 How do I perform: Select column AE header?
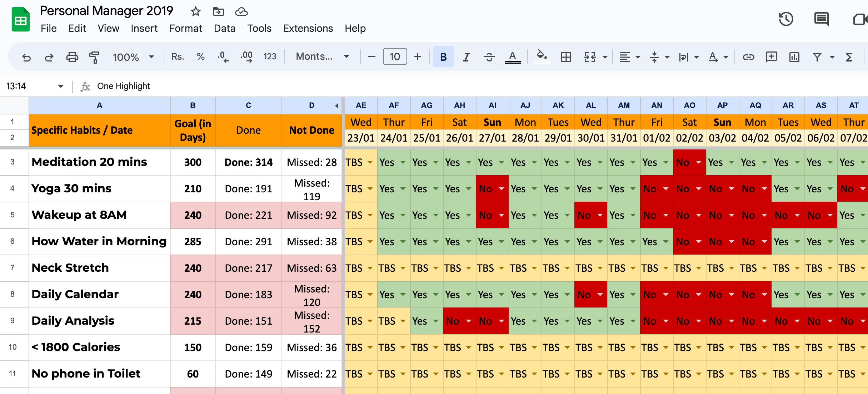coord(361,105)
